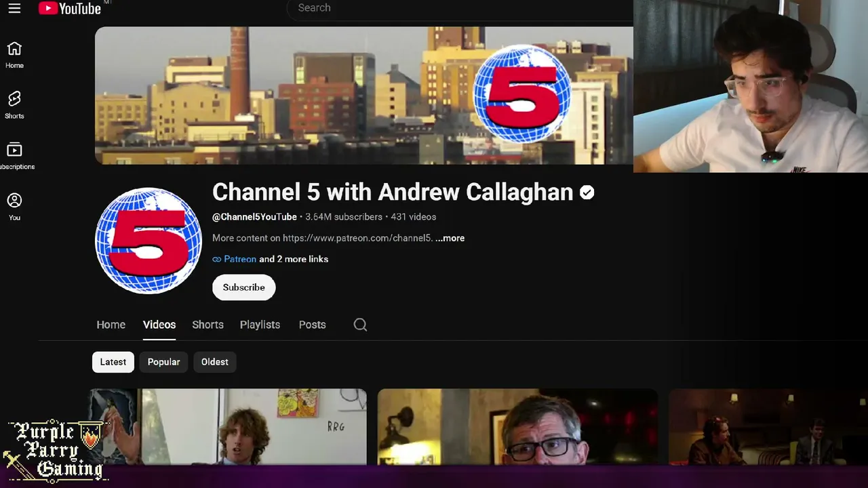Open the Playlists tab
This screenshot has width=868, height=488.
point(260,325)
